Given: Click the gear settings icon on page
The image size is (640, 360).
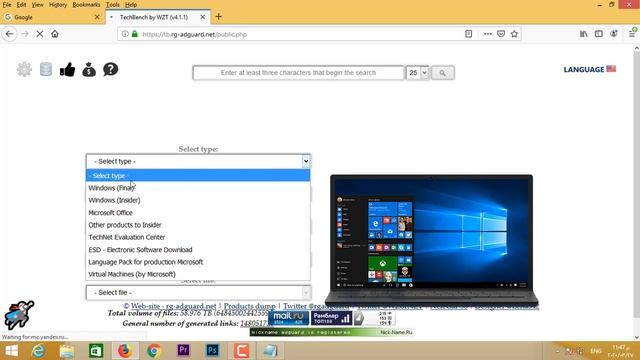Looking at the screenshot, I should click(x=24, y=69).
